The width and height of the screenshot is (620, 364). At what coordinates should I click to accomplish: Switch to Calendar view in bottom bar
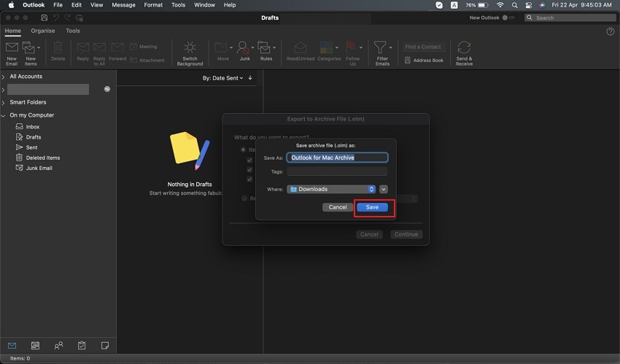35,346
